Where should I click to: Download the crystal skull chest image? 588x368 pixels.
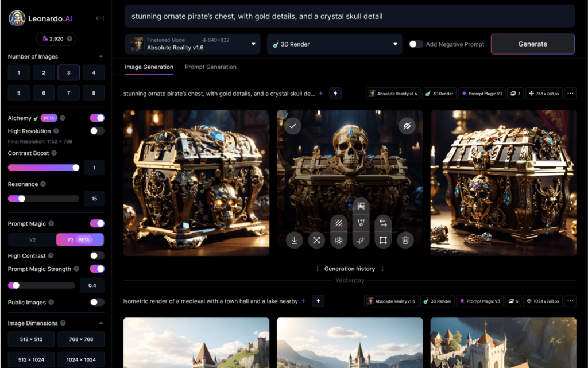(294, 241)
